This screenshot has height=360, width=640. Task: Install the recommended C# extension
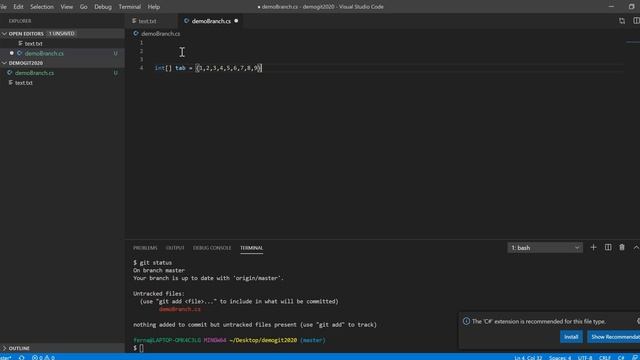(571, 337)
